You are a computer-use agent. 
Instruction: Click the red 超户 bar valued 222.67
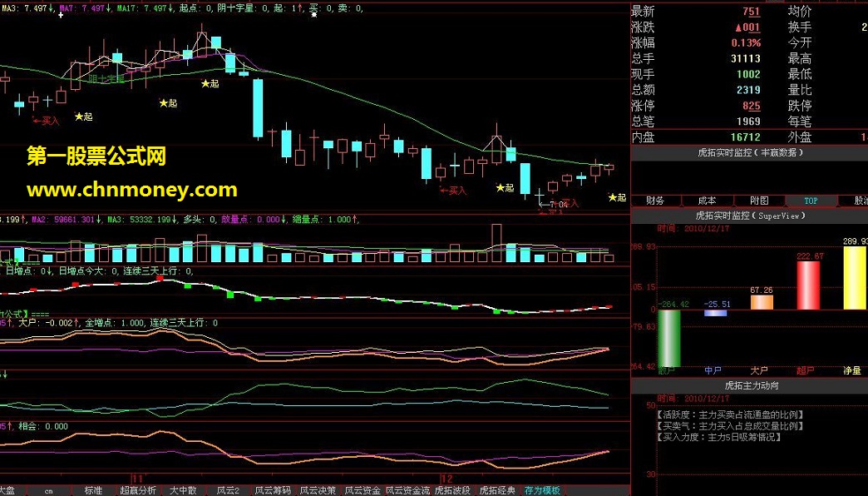(x=807, y=285)
